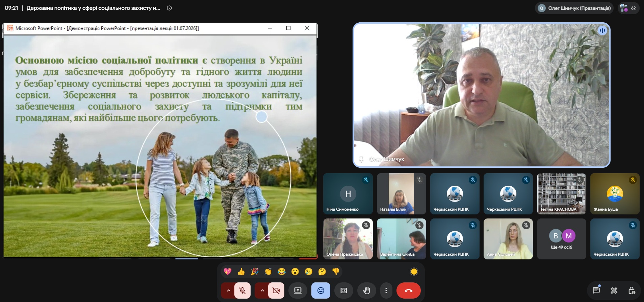The image size is (644, 302).
Task: Send the laughing face reaction
Action: pos(282,272)
